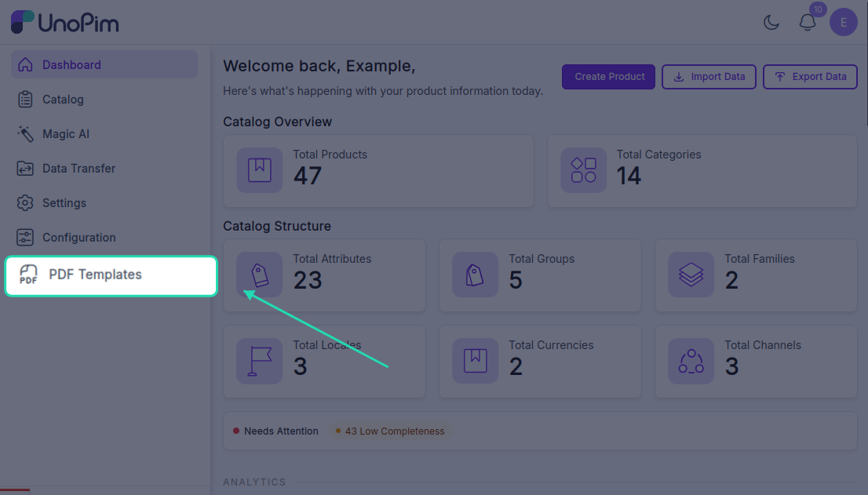The height and width of the screenshot is (495, 868).
Task: Click the page vertical scrollbar
Action: pyautogui.click(x=866, y=62)
